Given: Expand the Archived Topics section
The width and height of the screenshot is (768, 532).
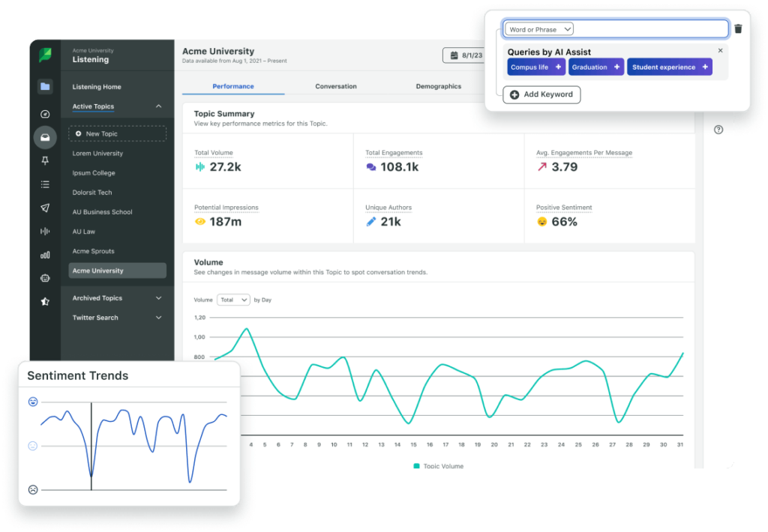Looking at the screenshot, I should (158, 297).
